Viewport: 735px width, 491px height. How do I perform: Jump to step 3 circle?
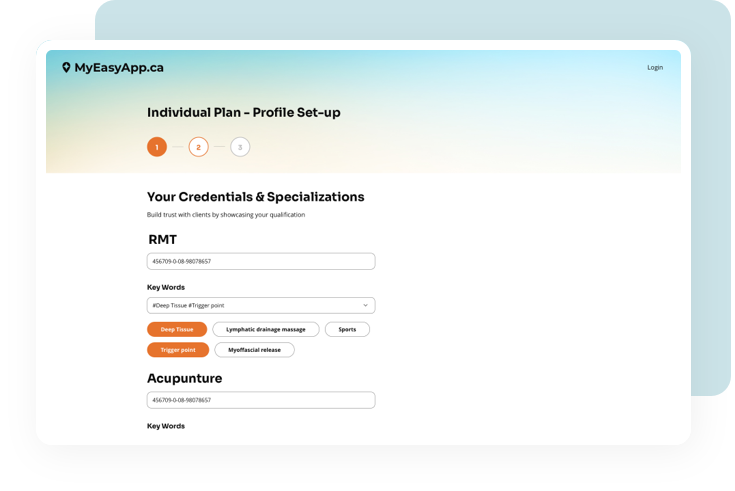pos(240,147)
